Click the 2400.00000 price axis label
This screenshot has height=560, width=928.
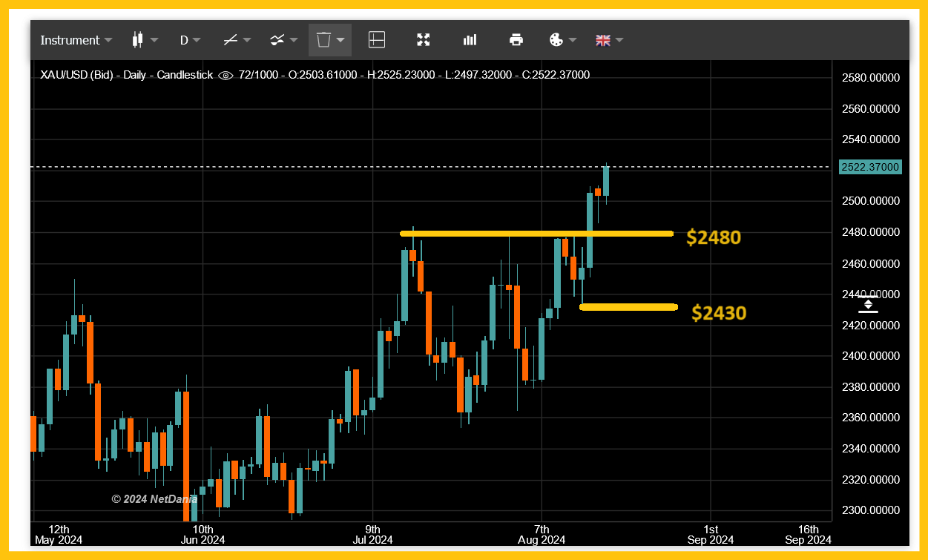(871, 356)
